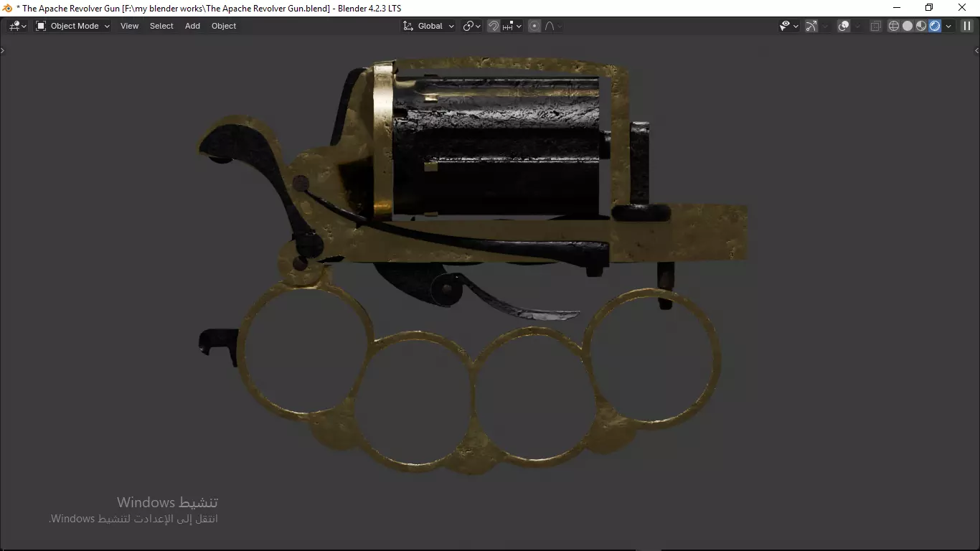Open the Object menu
Screen dimensions: 980x551
(224, 26)
